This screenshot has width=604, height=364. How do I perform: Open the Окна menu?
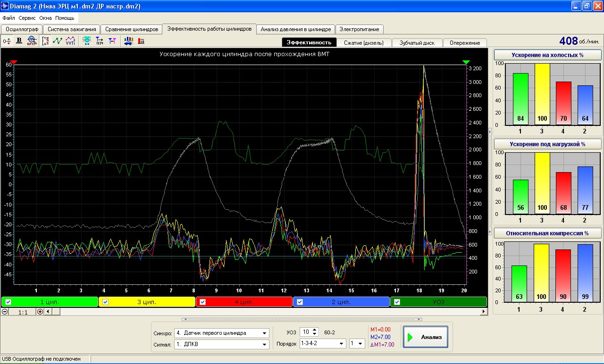(46, 18)
